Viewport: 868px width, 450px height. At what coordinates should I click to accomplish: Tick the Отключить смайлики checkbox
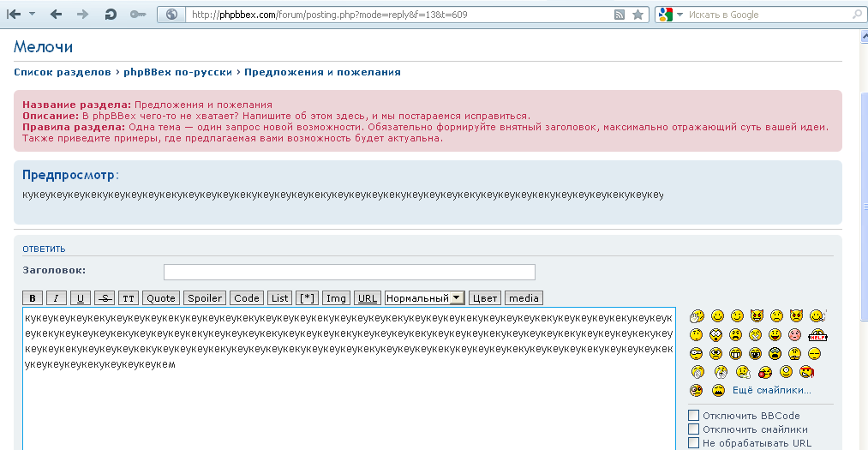coord(694,429)
